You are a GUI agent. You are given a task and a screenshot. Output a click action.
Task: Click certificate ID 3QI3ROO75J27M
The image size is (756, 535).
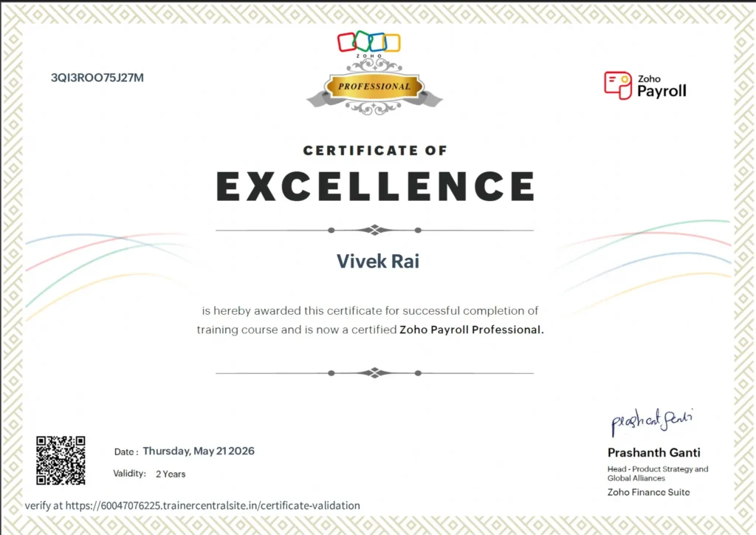[x=97, y=78]
